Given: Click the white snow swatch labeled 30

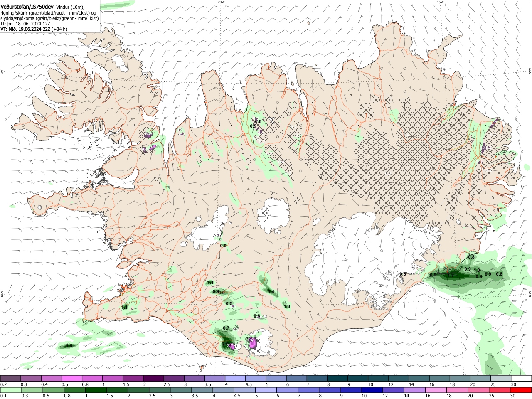Looking at the screenshot, I should [521, 378].
